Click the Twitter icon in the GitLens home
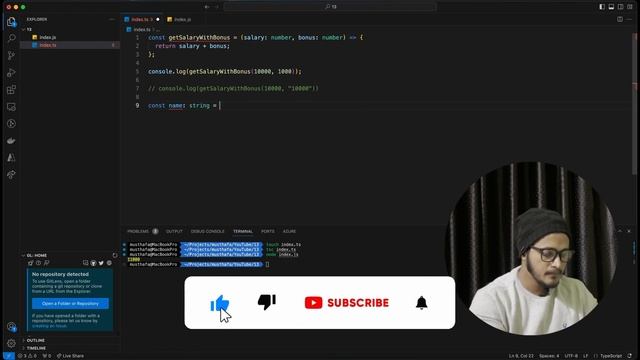The height and width of the screenshot is (360, 640). click(x=101, y=263)
